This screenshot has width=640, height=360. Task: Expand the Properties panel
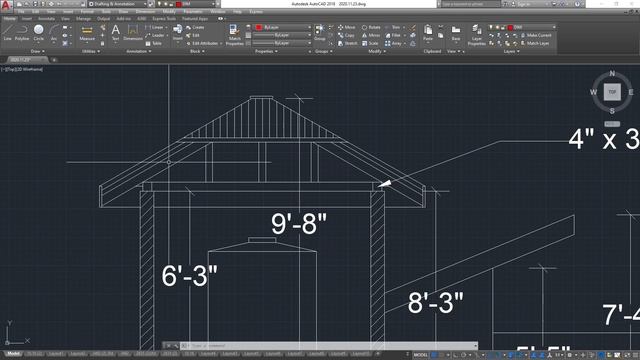pos(267,51)
